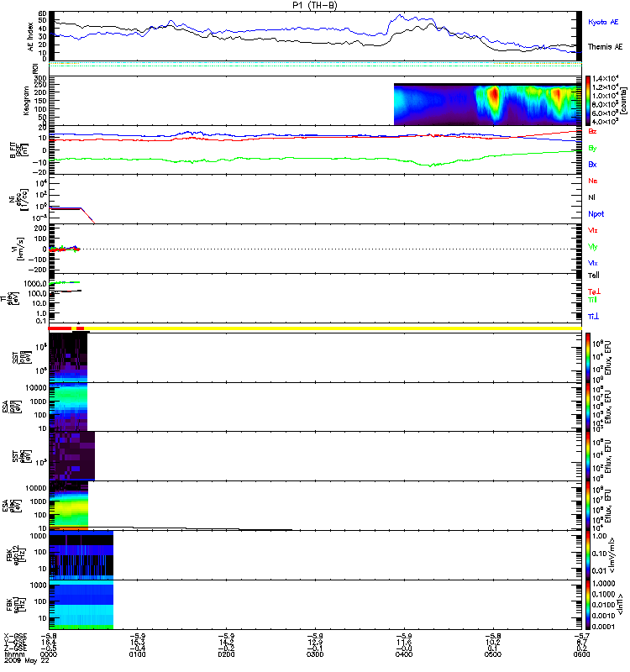The height and width of the screenshot is (672, 630).
Task: Select the red "Ne" legend label
Action: point(593,181)
